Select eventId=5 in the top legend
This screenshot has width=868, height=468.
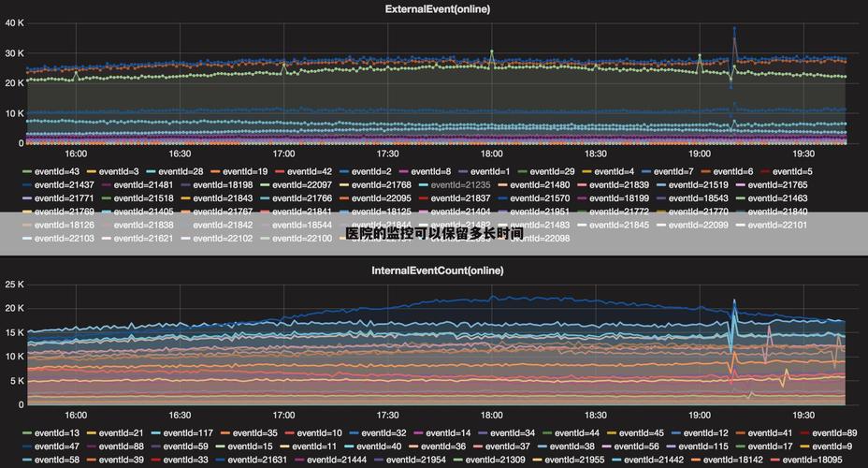point(797,172)
